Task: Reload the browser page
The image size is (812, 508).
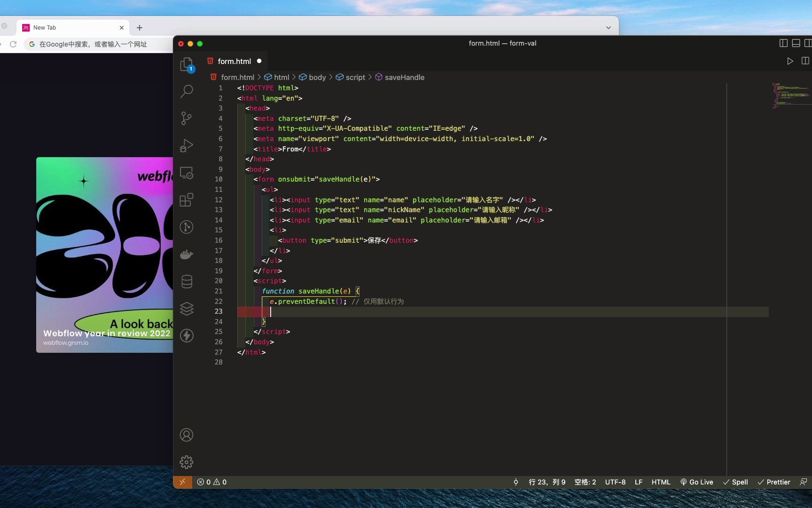Action: (x=13, y=44)
